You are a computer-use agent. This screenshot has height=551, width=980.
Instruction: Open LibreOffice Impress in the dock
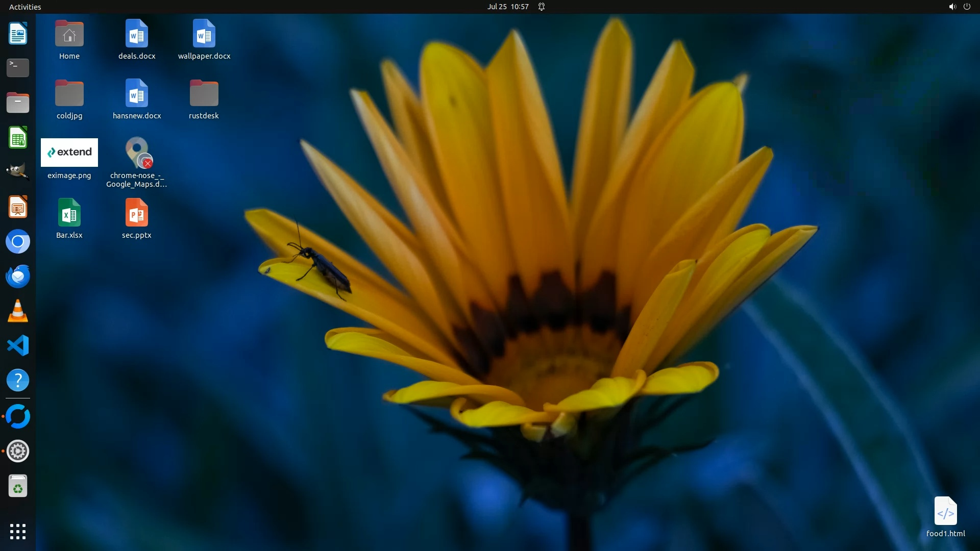pyautogui.click(x=18, y=207)
